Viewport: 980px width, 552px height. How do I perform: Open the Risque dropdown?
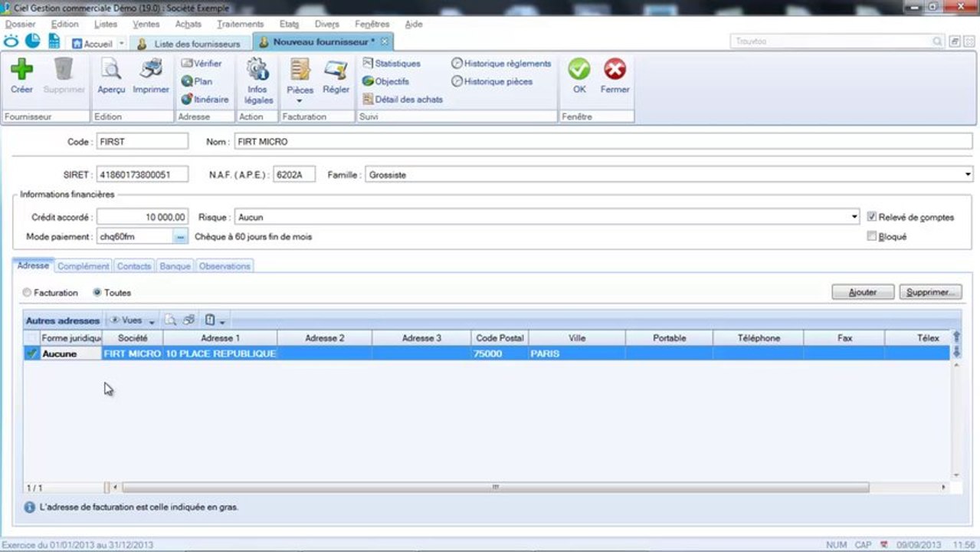(x=855, y=217)
